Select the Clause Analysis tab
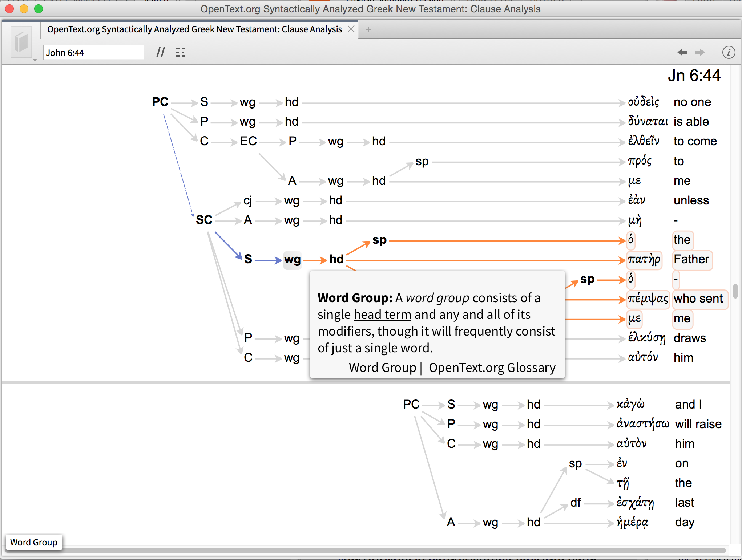Screen dimensions: 742x560 tap(194, 29)
